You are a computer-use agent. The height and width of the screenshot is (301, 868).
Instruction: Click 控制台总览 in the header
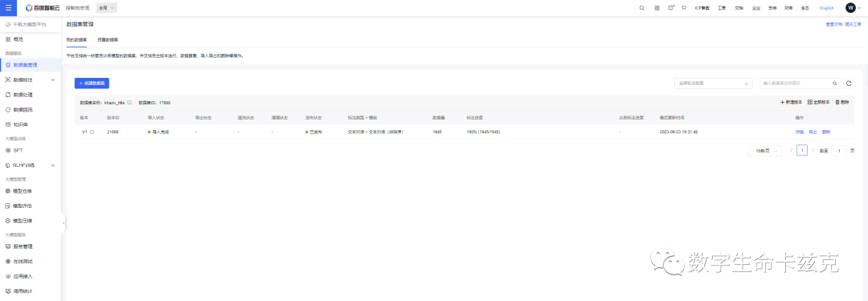77,8
